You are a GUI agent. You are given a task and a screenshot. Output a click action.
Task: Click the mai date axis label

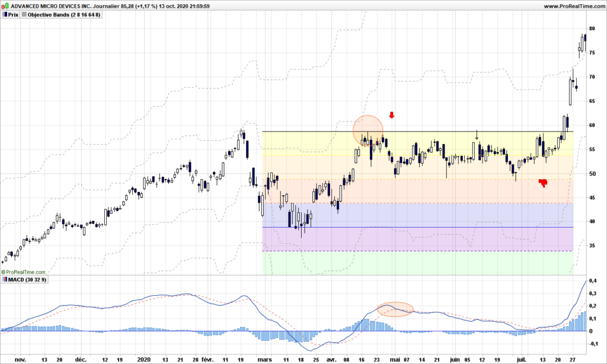point(395,360)
